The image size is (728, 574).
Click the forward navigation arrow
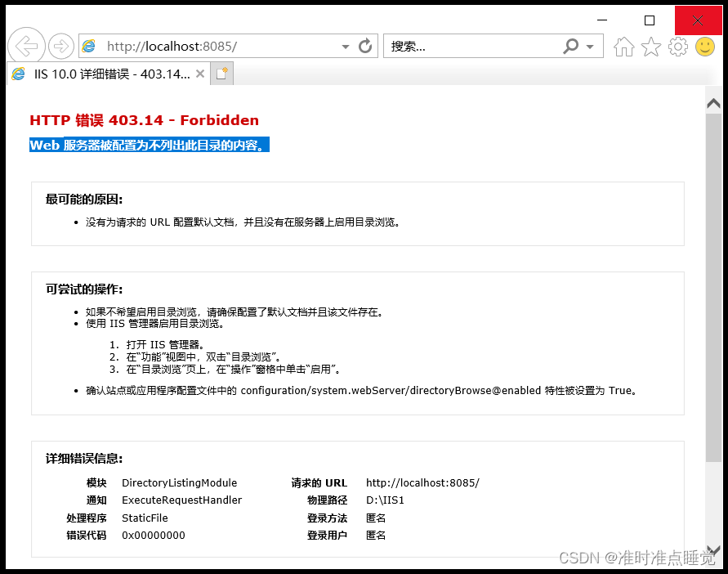61,46
